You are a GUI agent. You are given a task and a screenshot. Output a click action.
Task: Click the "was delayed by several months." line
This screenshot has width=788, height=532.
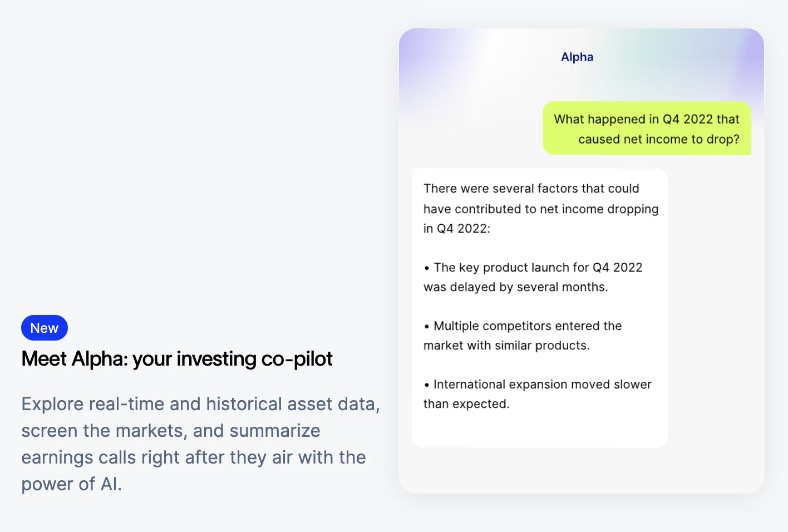pyautogui.click(x=515, y=287)
